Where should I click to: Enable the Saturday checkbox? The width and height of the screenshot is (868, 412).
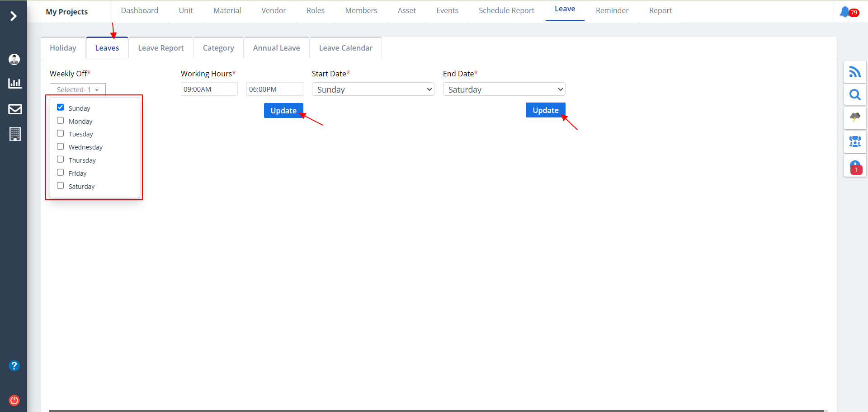[60, 186]
